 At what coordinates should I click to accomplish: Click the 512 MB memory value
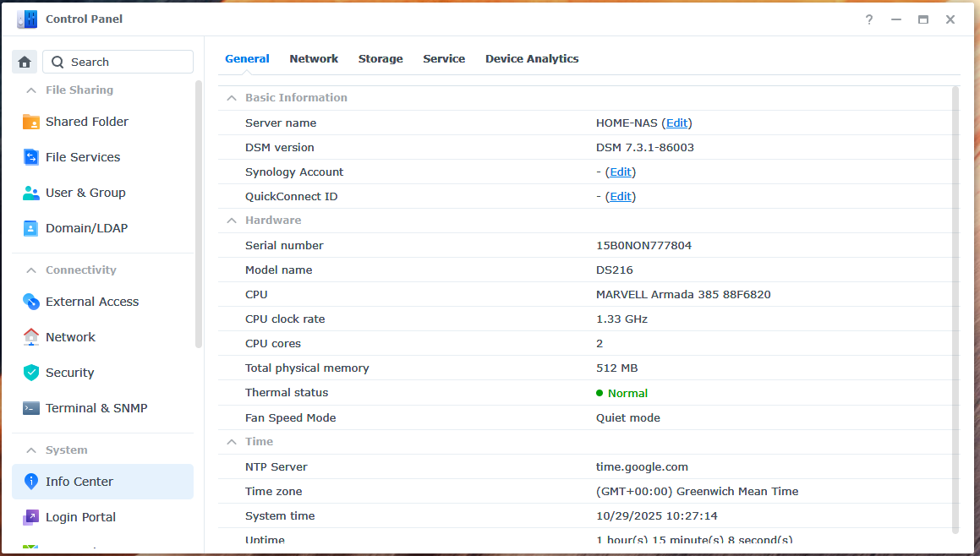617,368
